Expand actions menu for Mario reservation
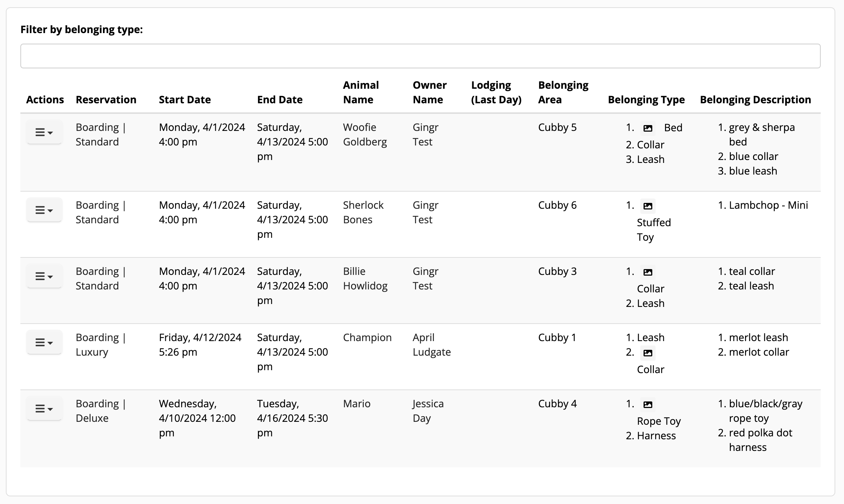 pos(44,409)
